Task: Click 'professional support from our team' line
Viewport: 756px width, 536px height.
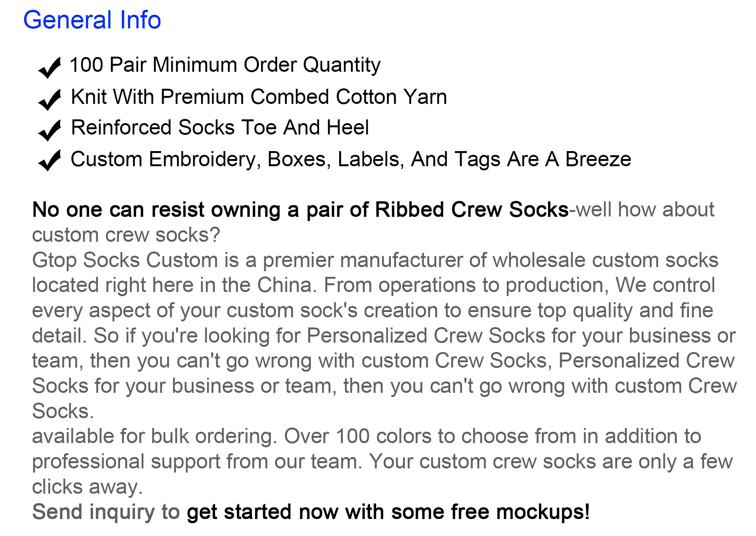Action: click(x=197, y=462)
